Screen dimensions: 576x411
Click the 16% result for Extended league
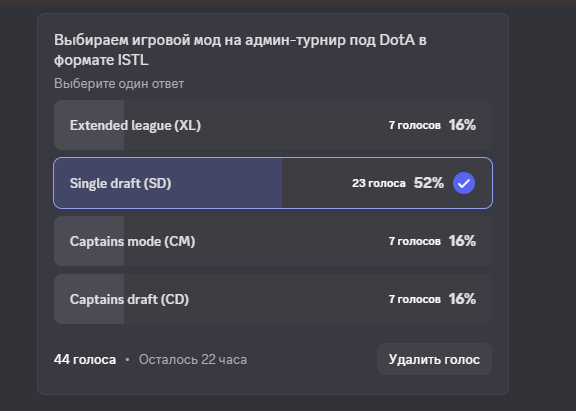(x=462, y=125)
